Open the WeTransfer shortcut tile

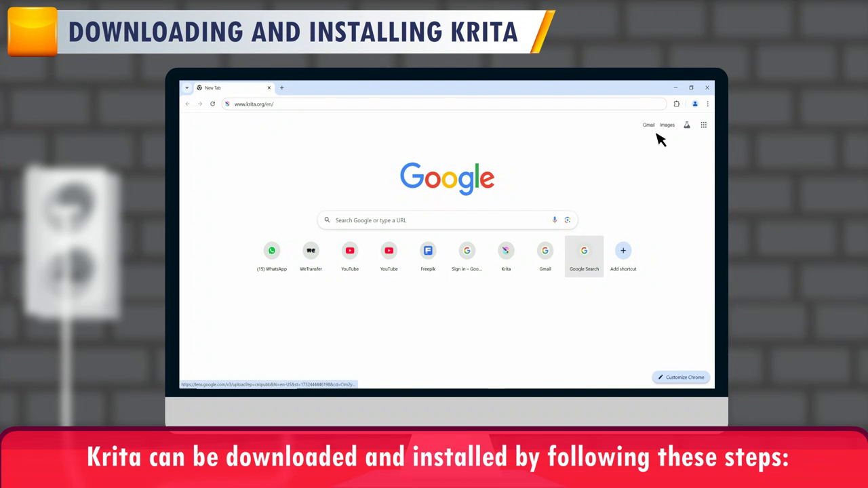tap(311, 256)
